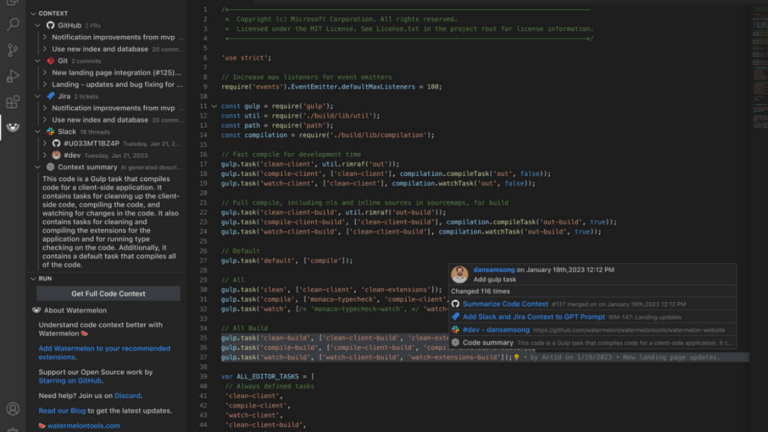Open the Extensions view
Screen dimensions: 768x432
[x=13, y=102]
